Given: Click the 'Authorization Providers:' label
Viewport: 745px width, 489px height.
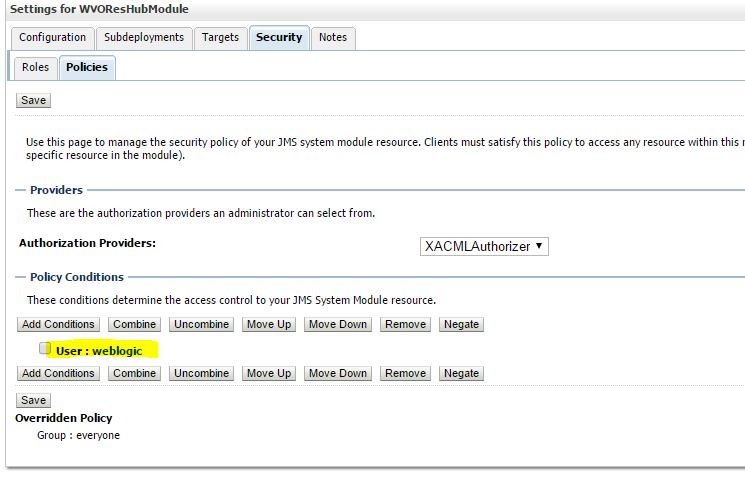Looking at the screenshot, I should (x=87, y=243).
